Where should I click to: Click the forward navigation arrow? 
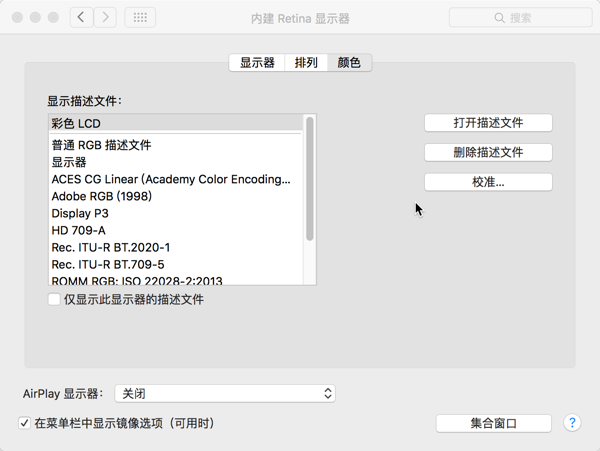pyautogui.click(x=105, y=18)
